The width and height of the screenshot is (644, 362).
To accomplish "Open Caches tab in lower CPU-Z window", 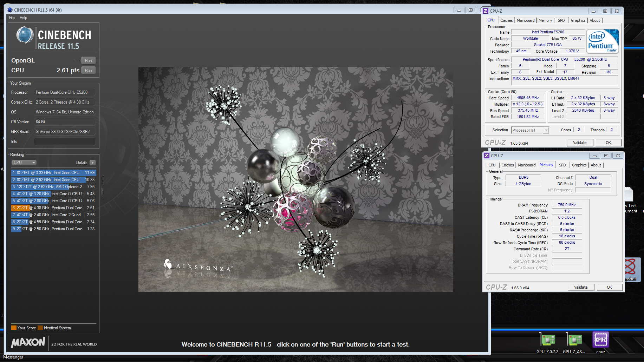I will (x=507, y=165).
